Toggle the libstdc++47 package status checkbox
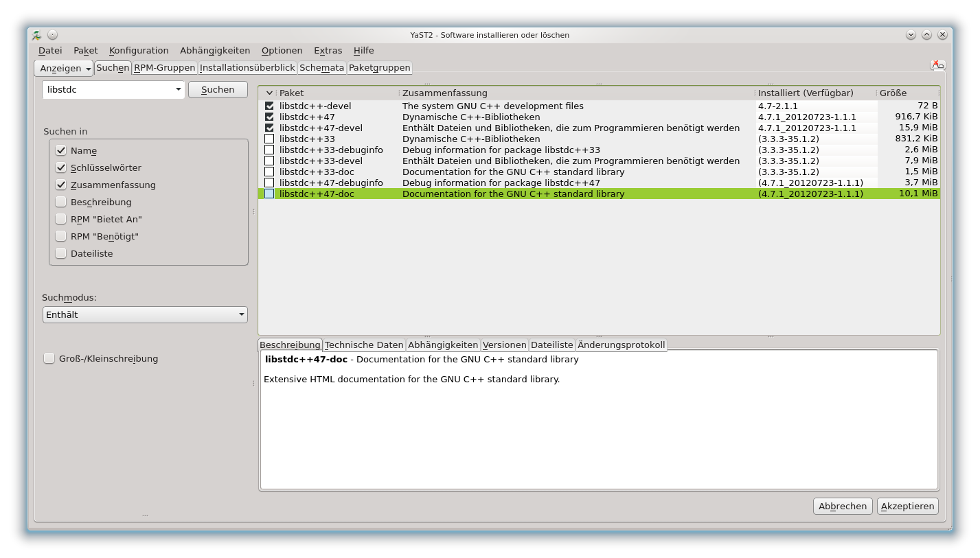This screenshot has width=980, height=558. (269, 117)
